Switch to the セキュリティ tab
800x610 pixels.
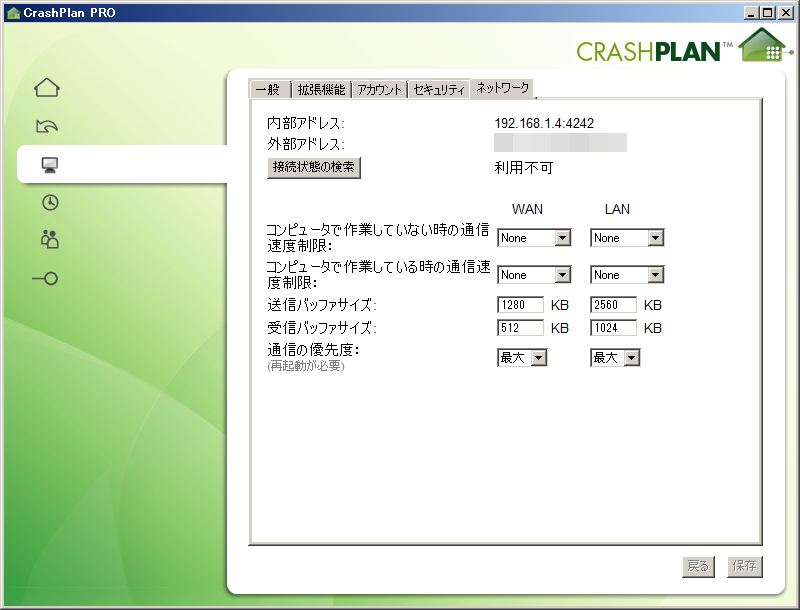439,89
